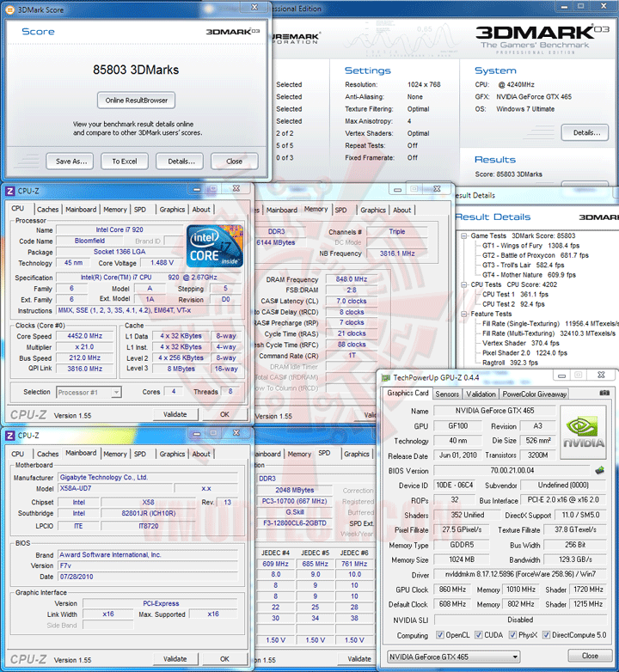This screenshot has width=619, height=672.
Task: Toggle the DirectCompute 5.0 checkbox
Action: (x=546, y=635)
